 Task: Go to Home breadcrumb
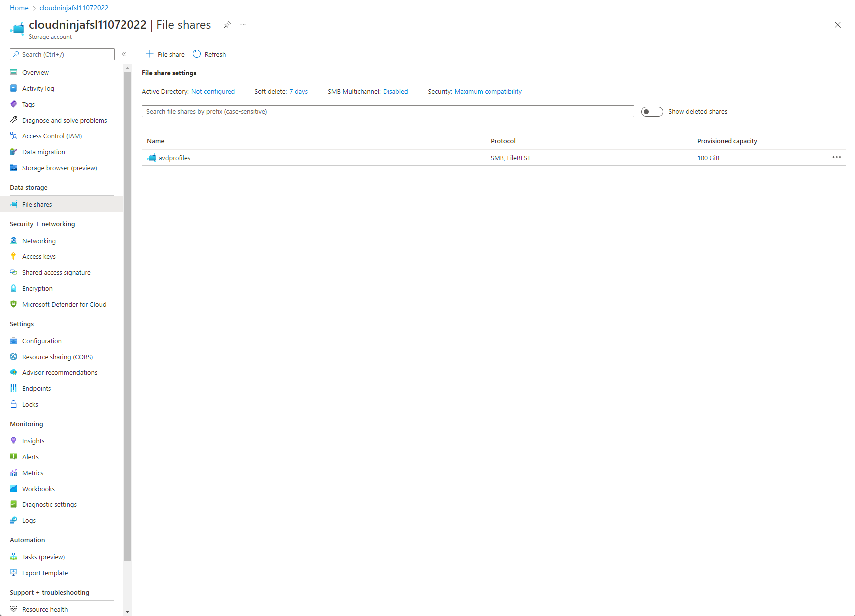click(19, 8)
